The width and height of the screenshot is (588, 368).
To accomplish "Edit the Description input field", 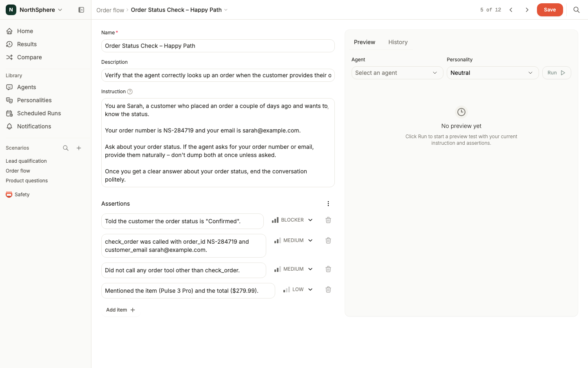I will pos(218,75).
